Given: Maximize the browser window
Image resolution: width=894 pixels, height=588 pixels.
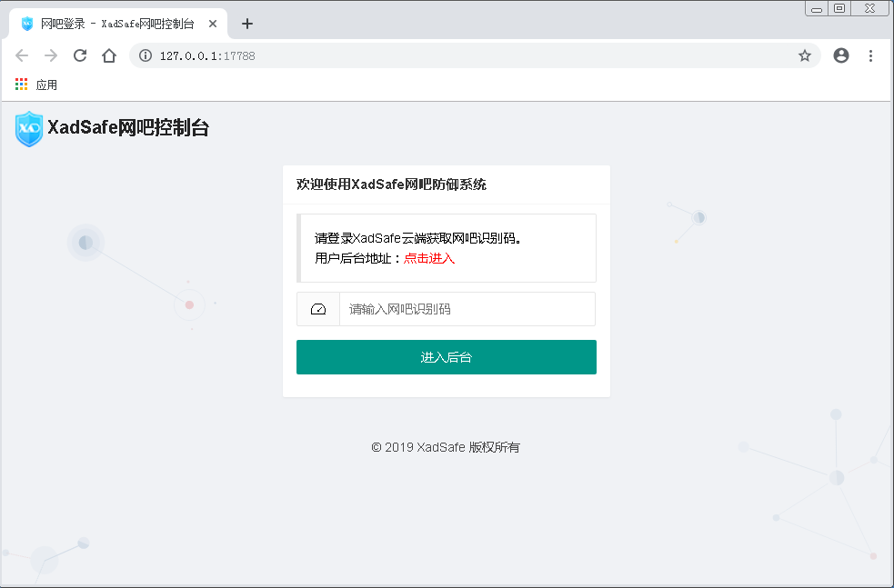Looking at the screenshot, I should (839, 8).
